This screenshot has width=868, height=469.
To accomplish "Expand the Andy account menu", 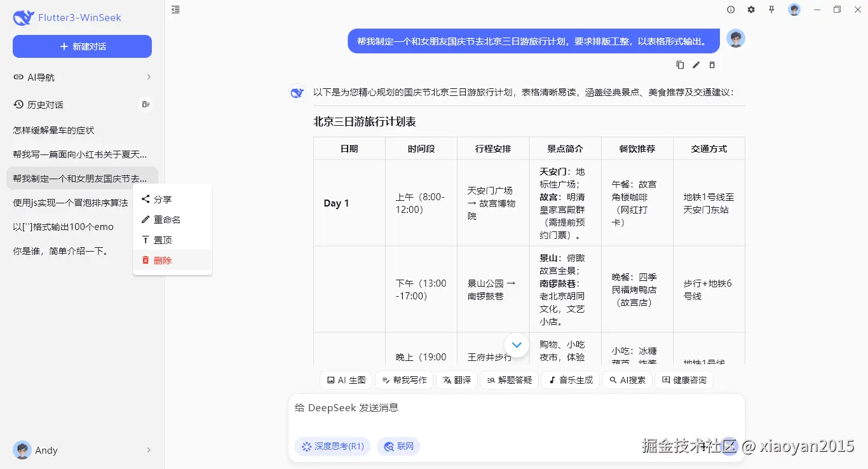I will pyautogui.click(x=82, y=450).
